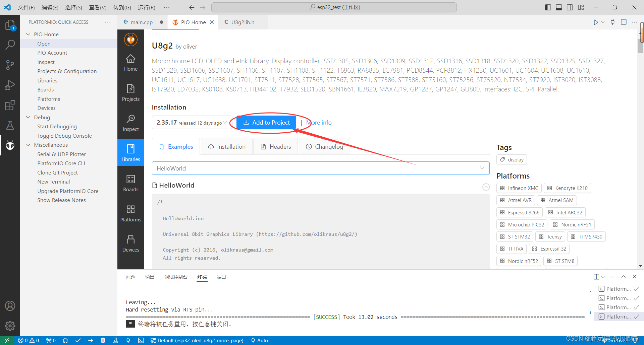Open the HelloWorld example dropdown

point(321,168)
